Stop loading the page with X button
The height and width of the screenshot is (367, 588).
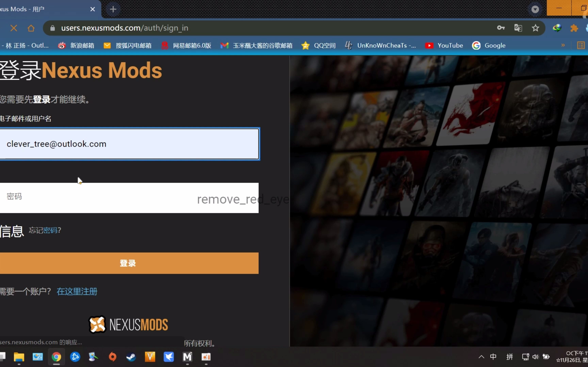pyautogui.click(x=14, y=28)
